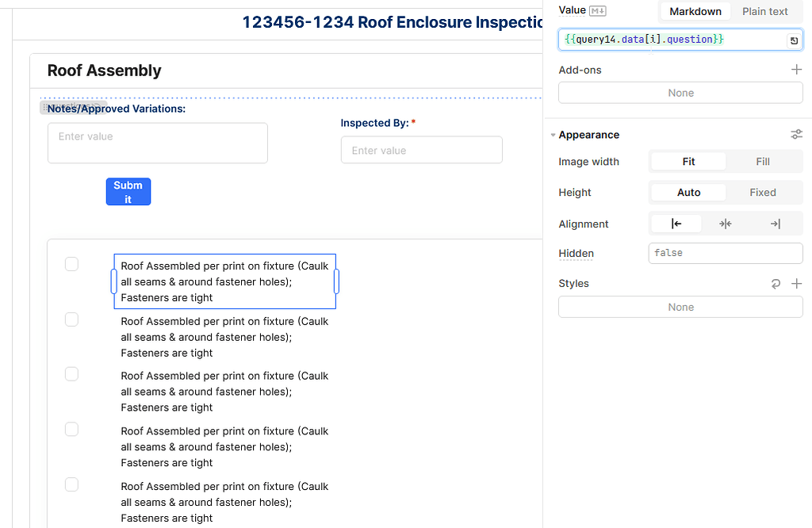Viewport: 812px width, 528px height.
Task: Select left alignment icon
Action: point(676,224)
